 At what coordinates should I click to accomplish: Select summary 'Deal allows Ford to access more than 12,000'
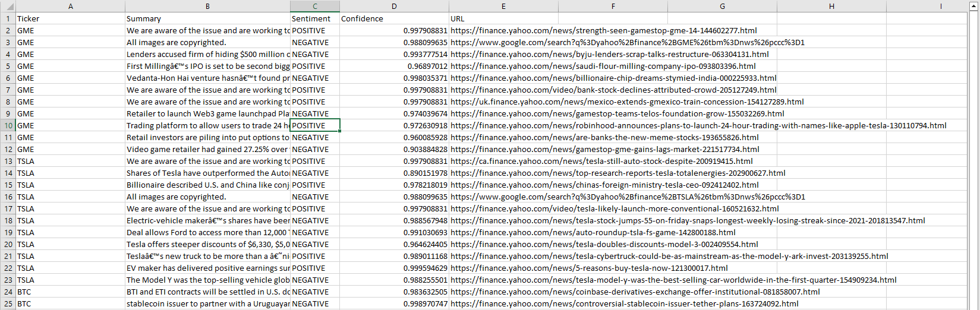(207, 232)
